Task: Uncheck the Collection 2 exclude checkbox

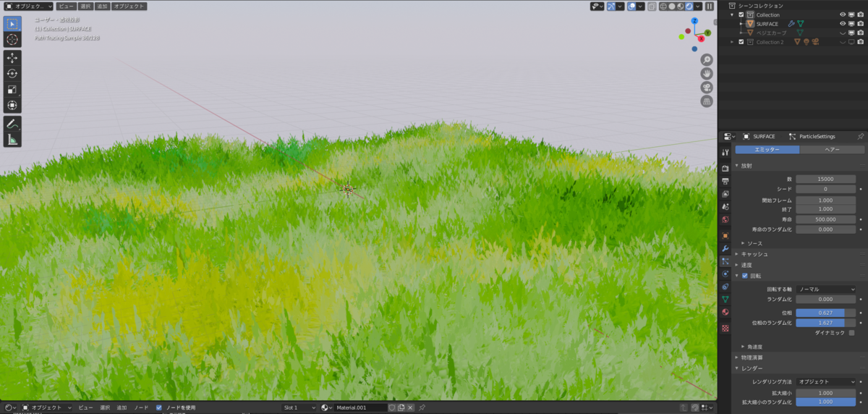Action: [x=741, y=42]
